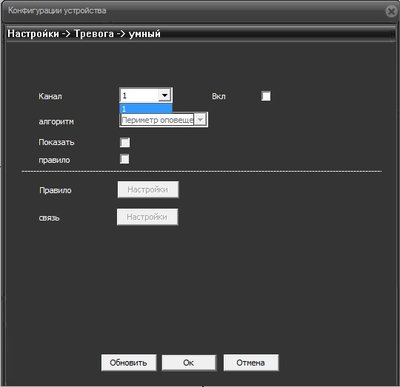Image resolution: width=400 pixels, height=387 pixels.
Task: Click the Периметр оповещения algorithm field
Action: pyautogui.click(x=157, y=120)
